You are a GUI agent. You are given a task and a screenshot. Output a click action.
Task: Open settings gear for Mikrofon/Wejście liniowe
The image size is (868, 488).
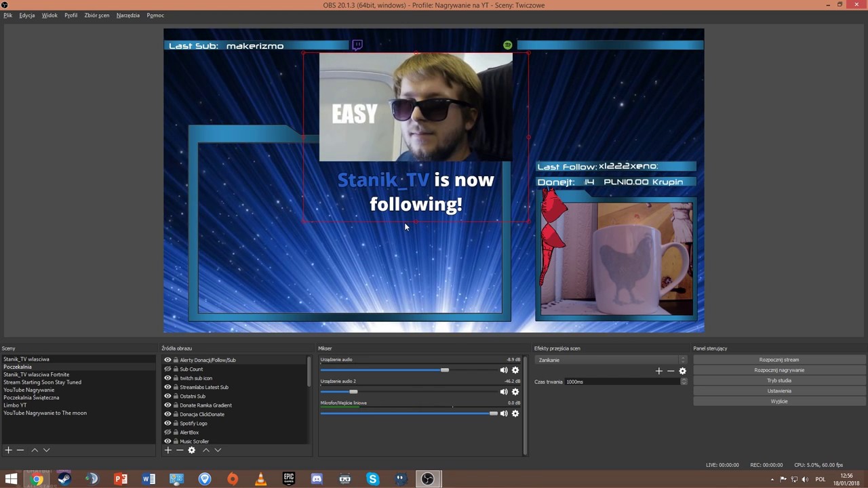pos(515,413)
